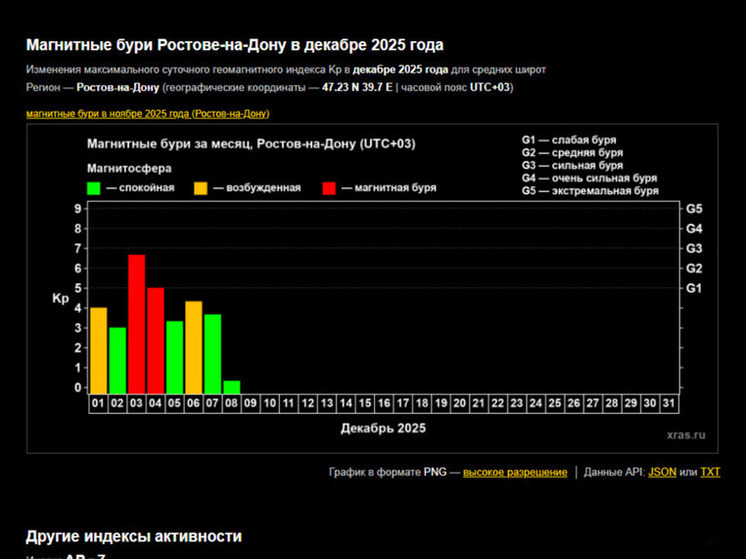Viewport: 746px width, 559px height.
Task: Open the TXT API data link
Action: [710, 472]
